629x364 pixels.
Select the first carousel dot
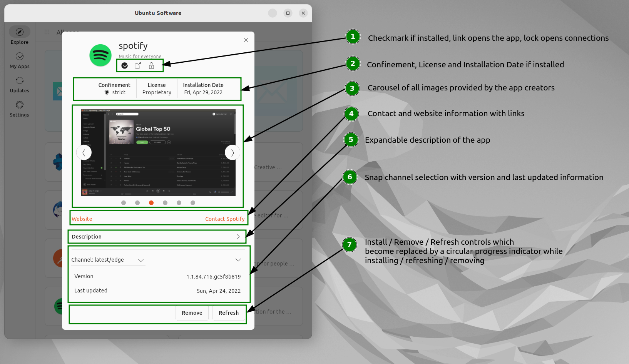(124, 203)
